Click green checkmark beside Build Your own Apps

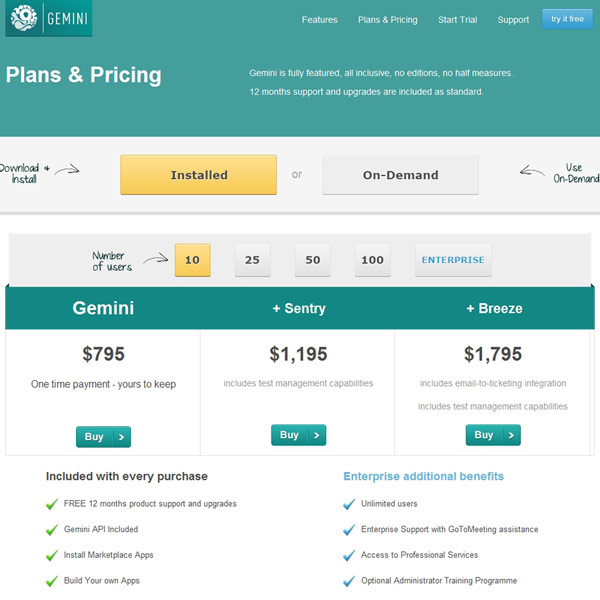point(52,581)
